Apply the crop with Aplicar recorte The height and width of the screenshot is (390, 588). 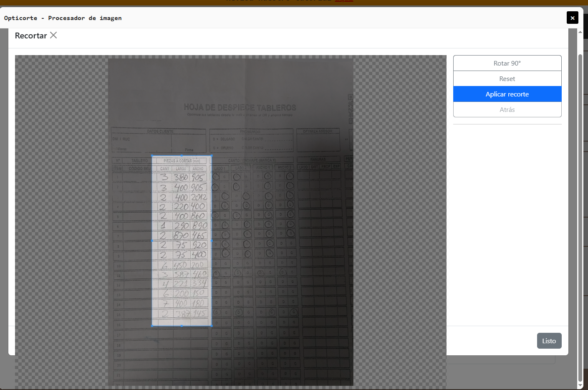click(507, 94)
